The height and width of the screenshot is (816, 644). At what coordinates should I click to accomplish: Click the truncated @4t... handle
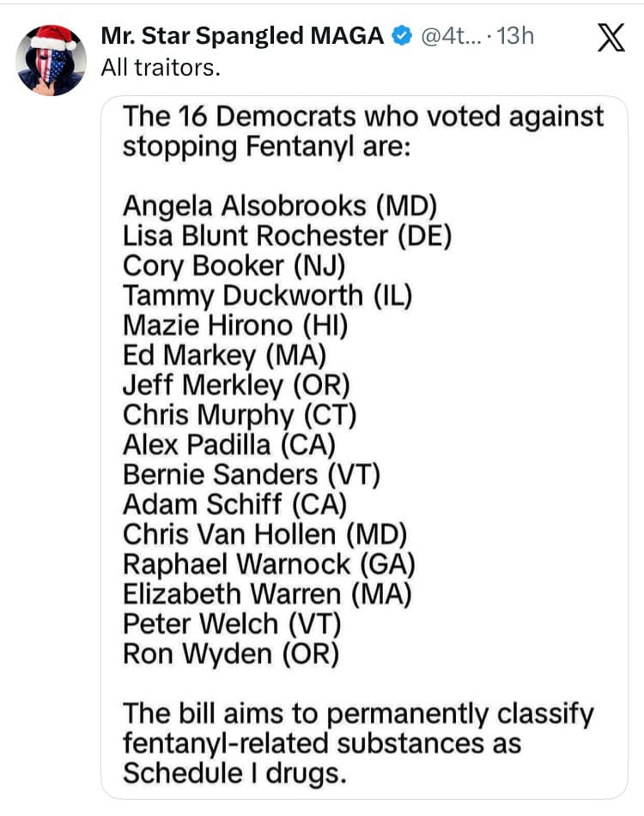tap(447, 36)
